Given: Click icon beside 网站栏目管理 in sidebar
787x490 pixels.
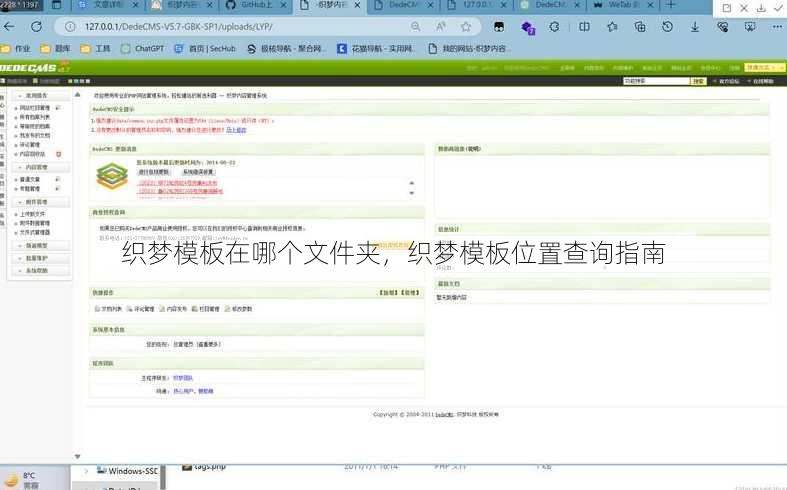Looking at the screenshot, I should (58, 107).
